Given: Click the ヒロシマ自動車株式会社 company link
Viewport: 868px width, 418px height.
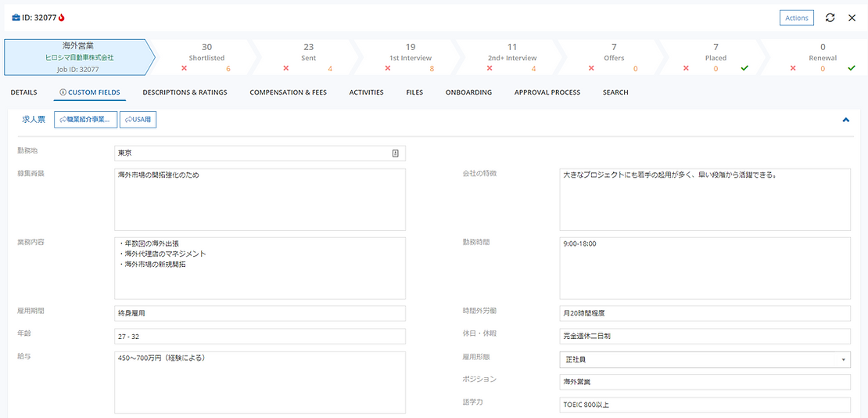Looking at the screenshot, I should tap(78, 58).
